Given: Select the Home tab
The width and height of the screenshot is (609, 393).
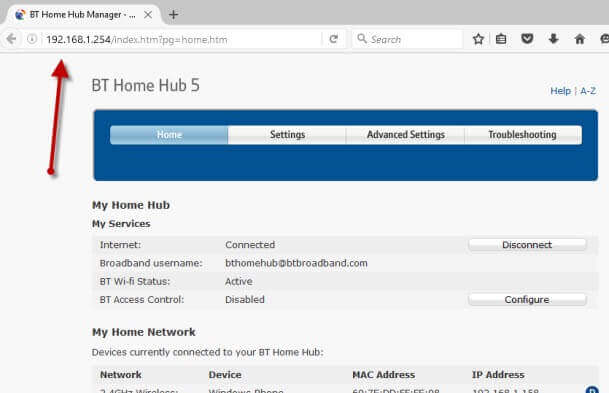Looking at the screenshot, I should (x=169, y=135).
